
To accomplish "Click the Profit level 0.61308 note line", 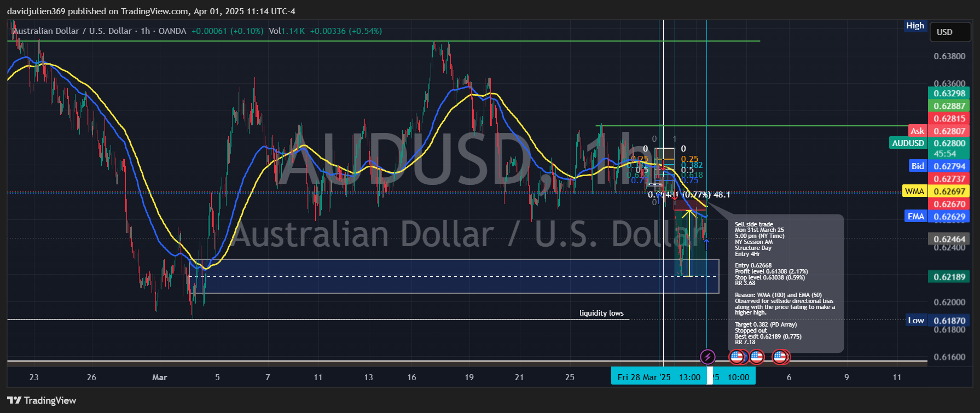I will (772, 271).
